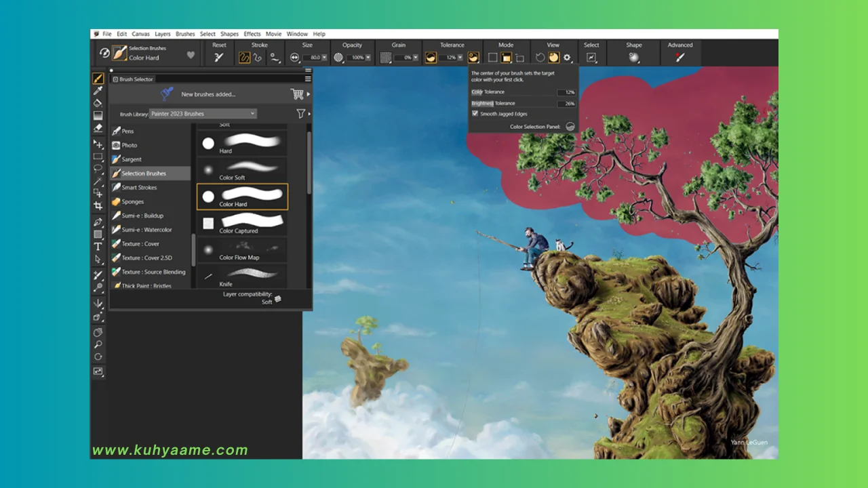The width and height of the screenshot is (868, 488).
Task: Choose the Color Captured brush variant
Action: click(242, 223)
